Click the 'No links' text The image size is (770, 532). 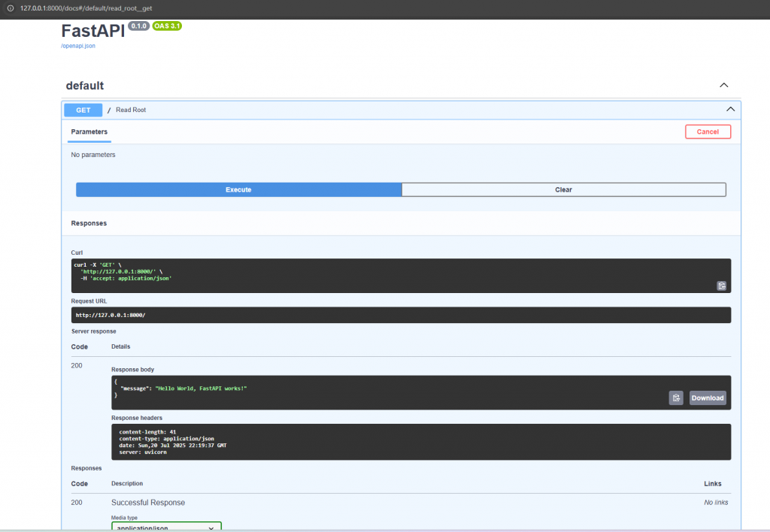(x=716, y=503)
